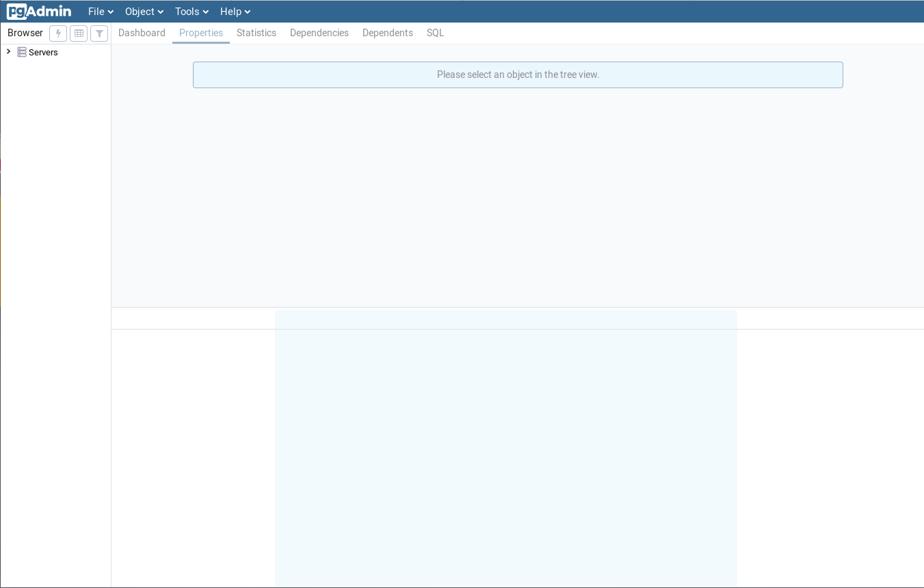Screen dimensions: 924x588
Task: Click the Servers database stack icon
Action: (x=21, y=52)
